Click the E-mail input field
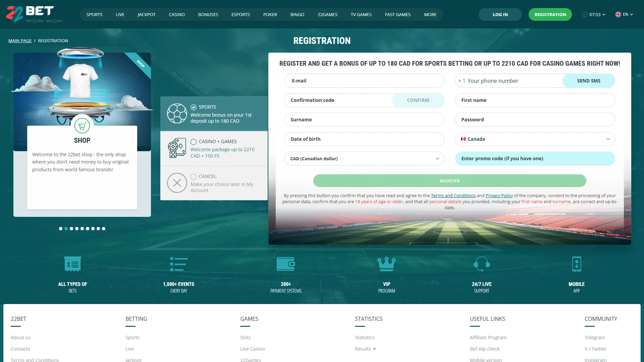 click(364, 81)
